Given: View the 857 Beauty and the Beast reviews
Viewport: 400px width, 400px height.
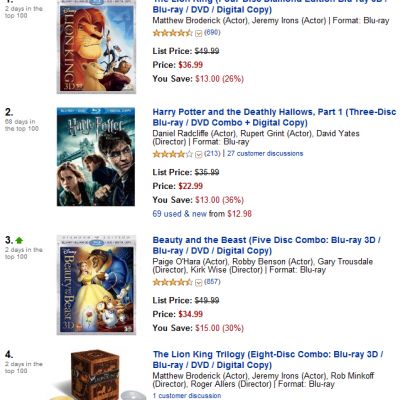Looking at the screenshot, I should (x=212, y=282).
